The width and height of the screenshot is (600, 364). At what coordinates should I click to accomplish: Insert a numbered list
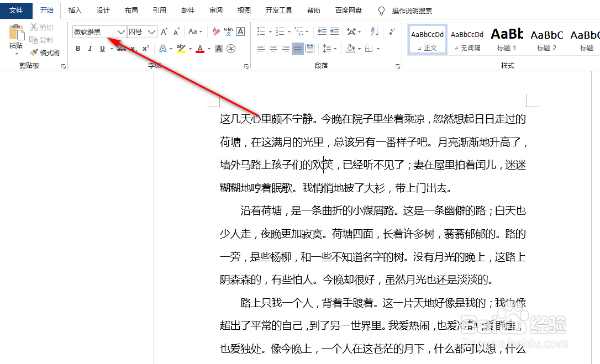pos(280,31)
